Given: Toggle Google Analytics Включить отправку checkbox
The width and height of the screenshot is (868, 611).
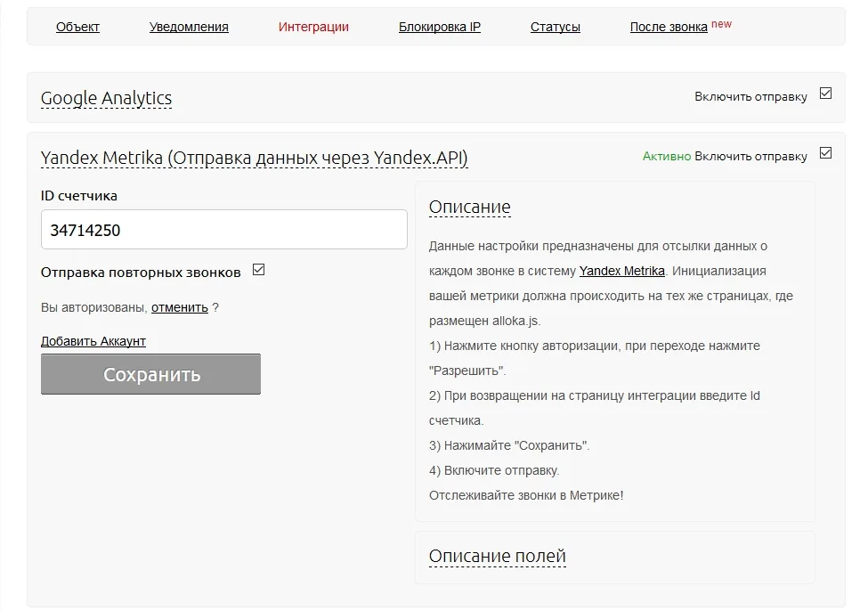Looking at the screenshot, I should pyautogui.click(x=825, y=93).
